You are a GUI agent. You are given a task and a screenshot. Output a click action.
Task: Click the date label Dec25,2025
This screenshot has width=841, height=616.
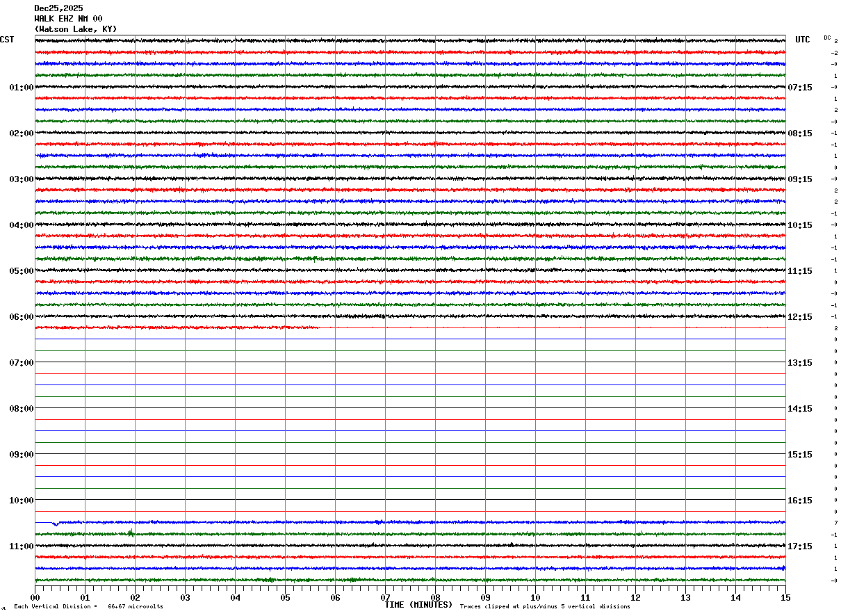(x=58, y=8)
